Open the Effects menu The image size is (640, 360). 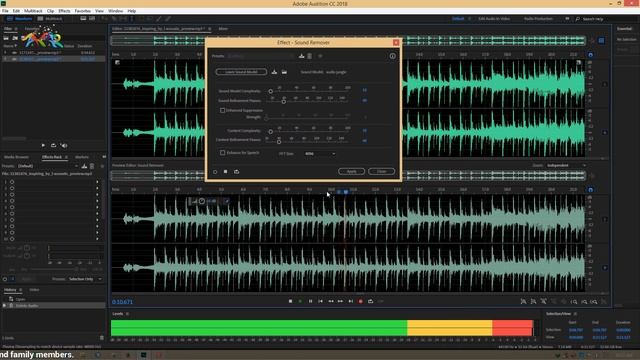[64, 11]
